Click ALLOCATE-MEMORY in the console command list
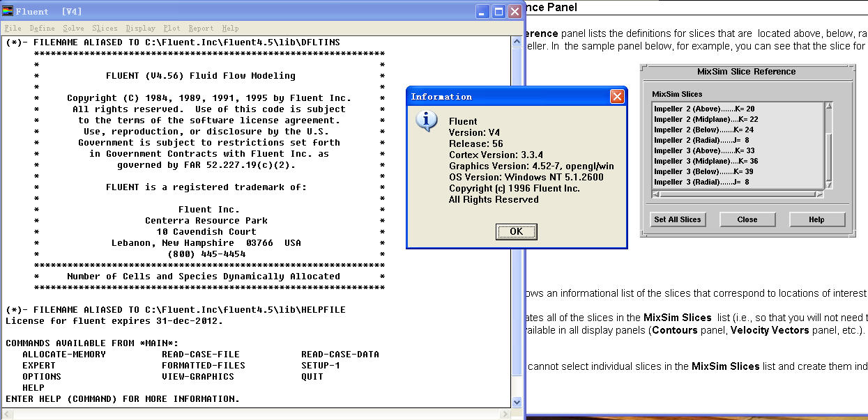 pyautogui.click(x=64, y=355)
